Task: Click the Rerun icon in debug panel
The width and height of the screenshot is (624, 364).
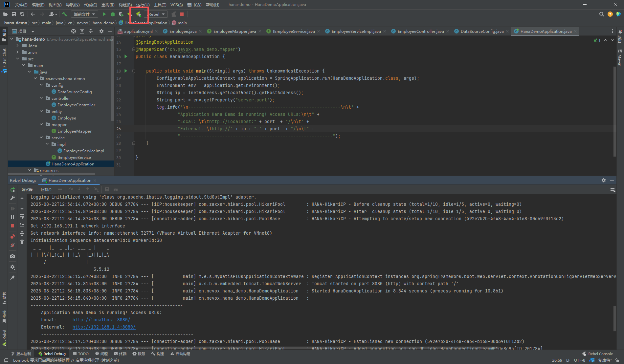Action: point(12,190)
